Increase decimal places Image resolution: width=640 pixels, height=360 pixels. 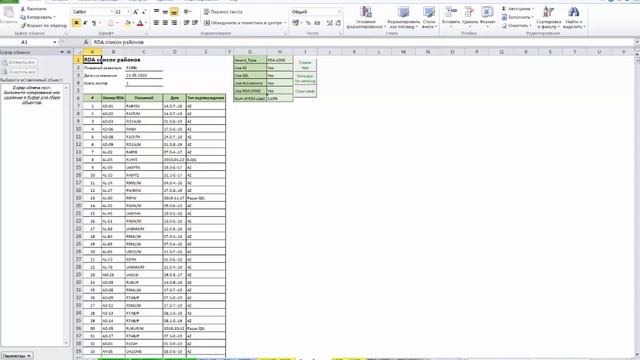pos(329,23)
